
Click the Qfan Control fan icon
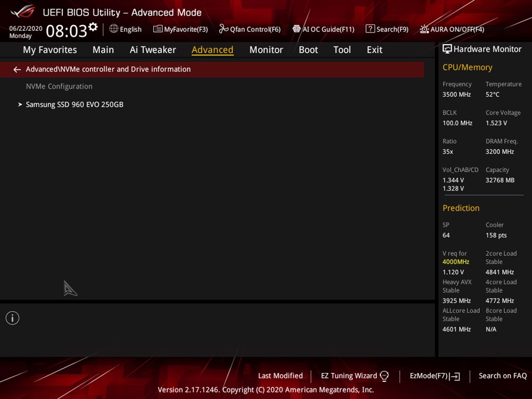click(223, 29)
